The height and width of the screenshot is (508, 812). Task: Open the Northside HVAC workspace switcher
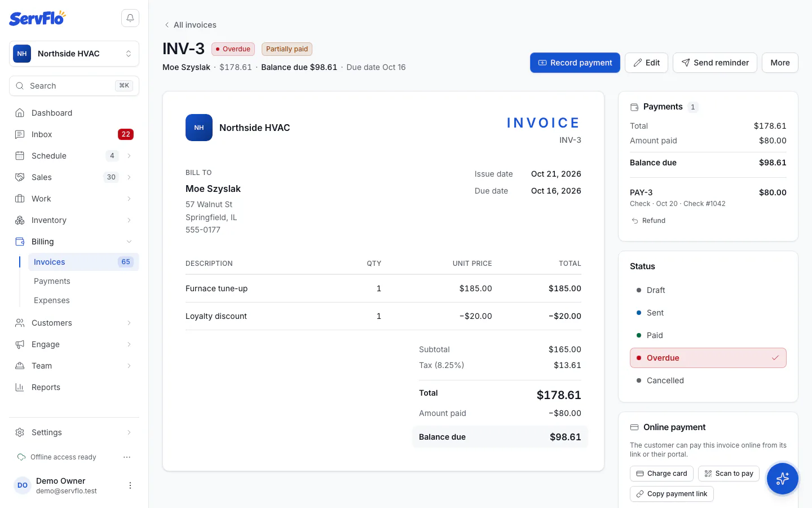pos(74,54)
